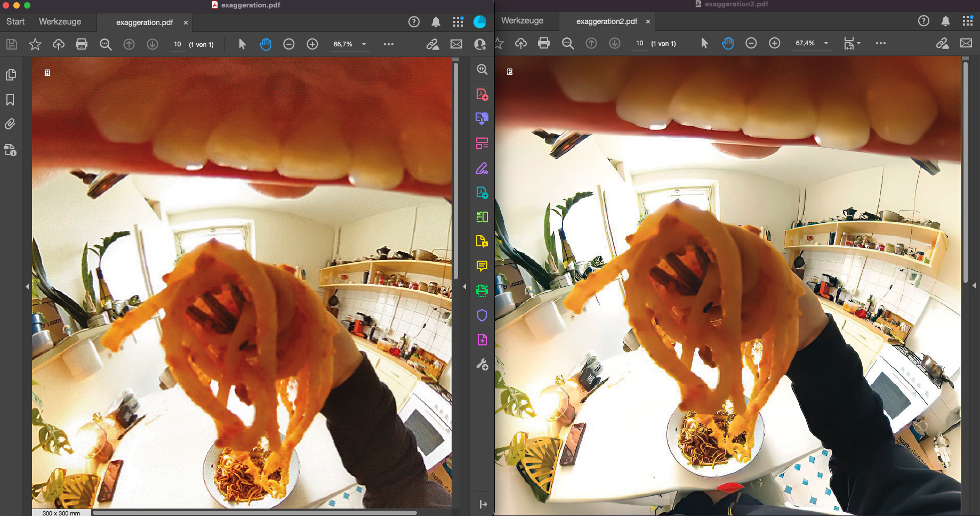Select the red Create PDF tool
Screen dimensions: 980x516
(x=482, y=95)
